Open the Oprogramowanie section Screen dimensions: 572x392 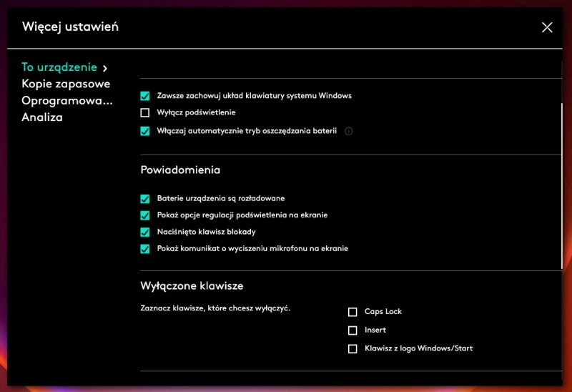(x=67, y=101)
